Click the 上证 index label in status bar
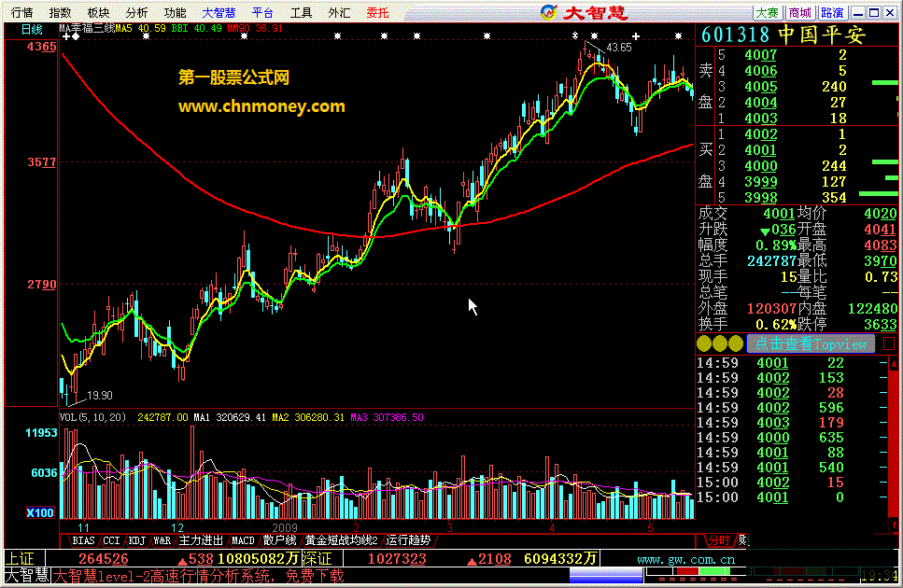Image resolution: width=903 pixels, height=588 pixels. coord(21,559)
